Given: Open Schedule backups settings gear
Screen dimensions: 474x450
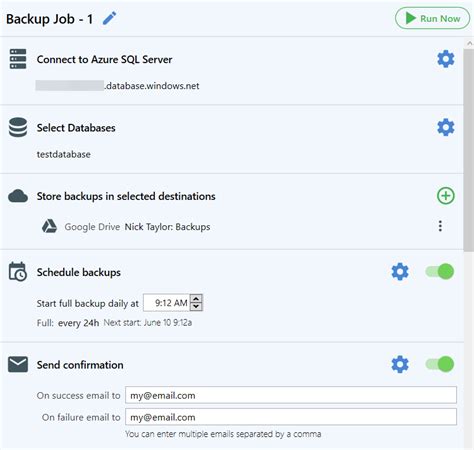Looking at the screenshot, I should 400,272.
